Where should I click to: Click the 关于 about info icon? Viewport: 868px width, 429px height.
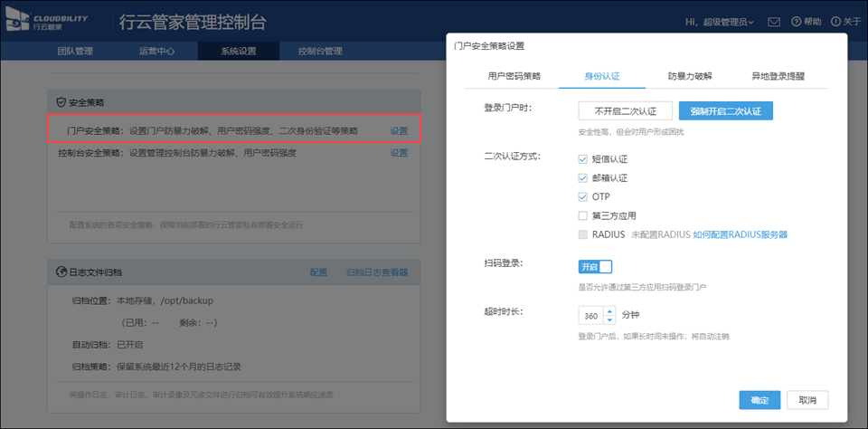tap(835, 21)
